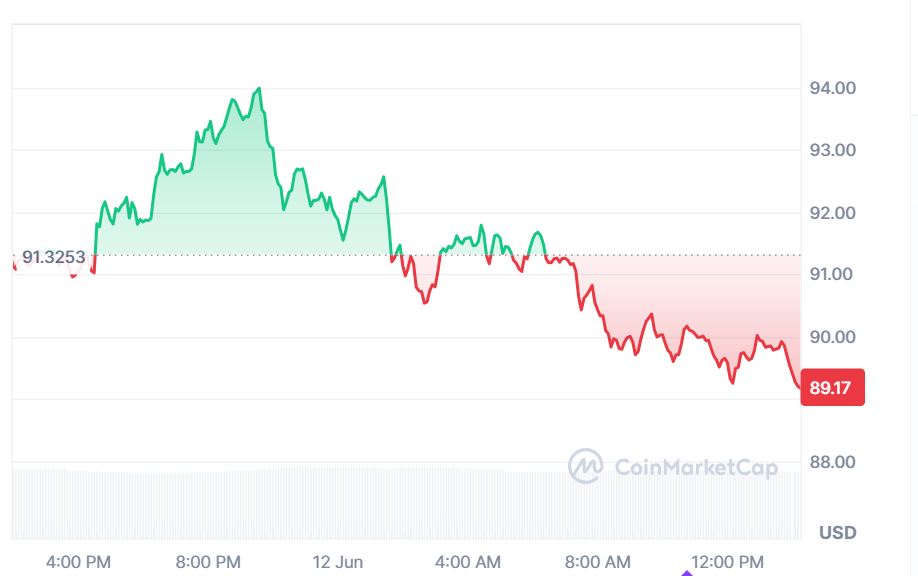Click the 94.00 price axis label
The image size is (918, 576).
point(833,88)
